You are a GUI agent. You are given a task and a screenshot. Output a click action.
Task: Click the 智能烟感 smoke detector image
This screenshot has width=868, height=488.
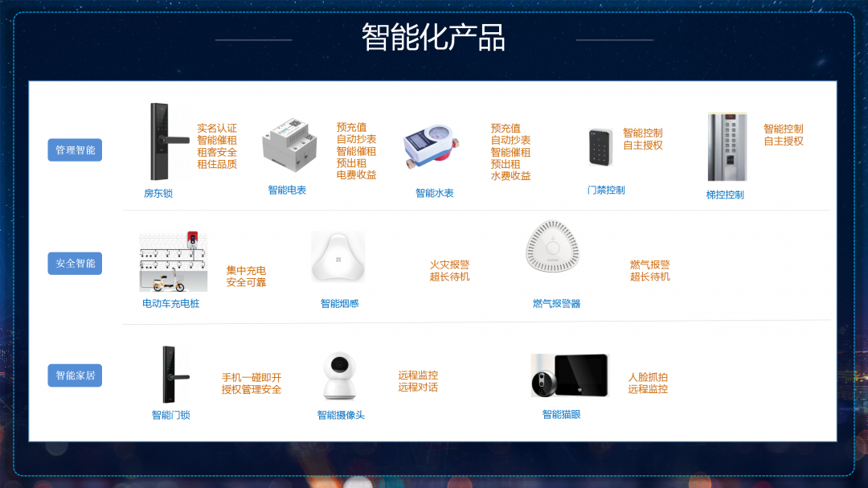point(338,257)
